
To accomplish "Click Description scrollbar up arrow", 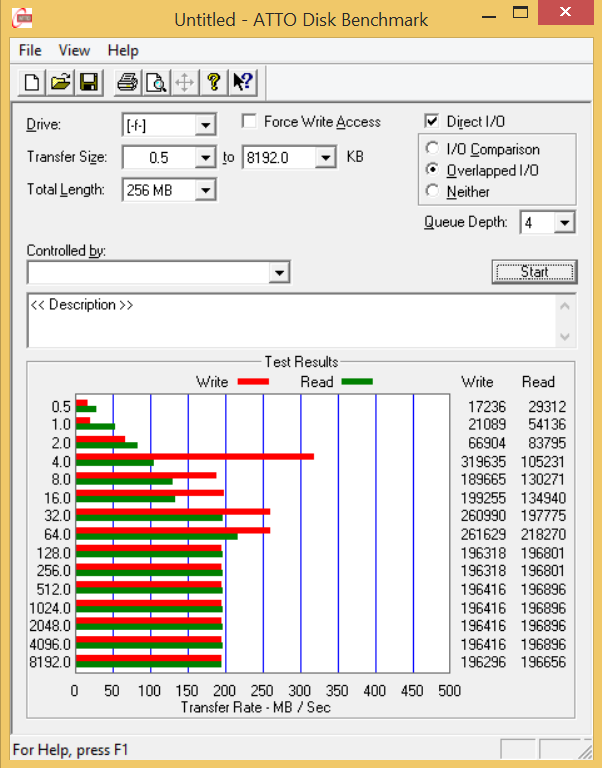I will (565, 307).
